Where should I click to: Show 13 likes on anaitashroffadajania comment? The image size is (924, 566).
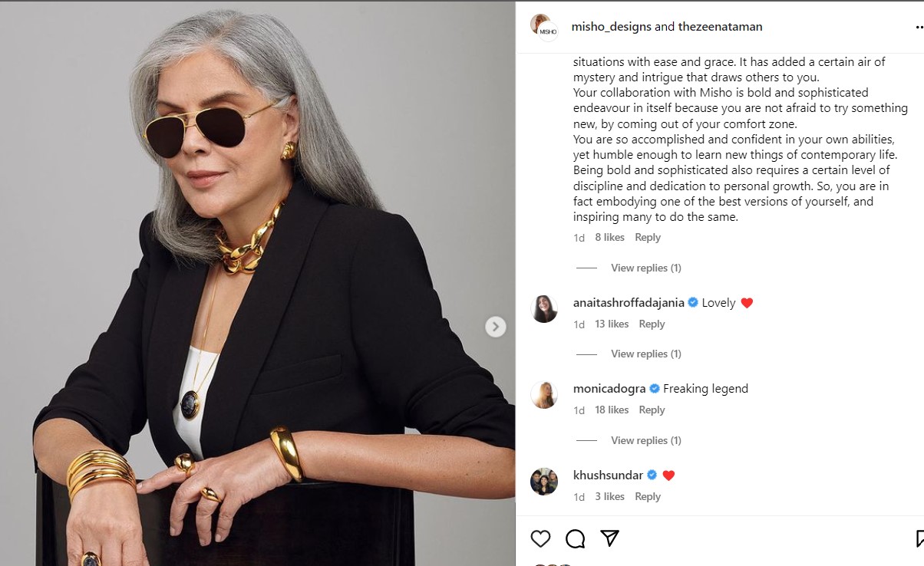(x=612, y=324)
